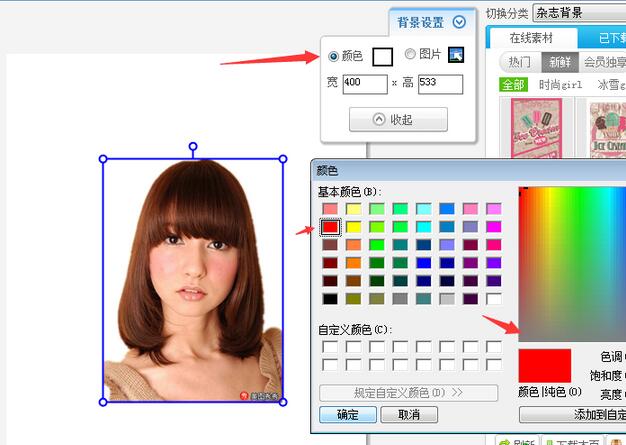The width and height of the screenshot is (626, 445).
Task: Select the 颜色 radio button
Action: coord(333,56)
